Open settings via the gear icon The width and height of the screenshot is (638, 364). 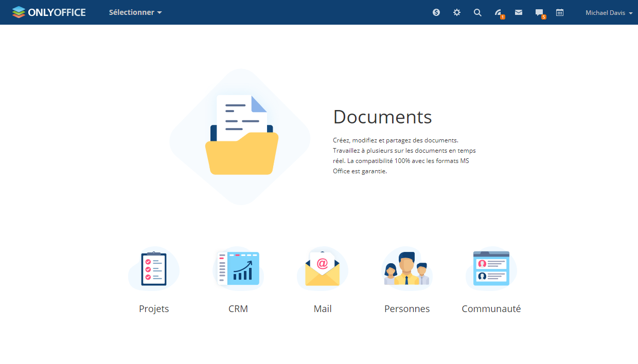tap(457, 12)
